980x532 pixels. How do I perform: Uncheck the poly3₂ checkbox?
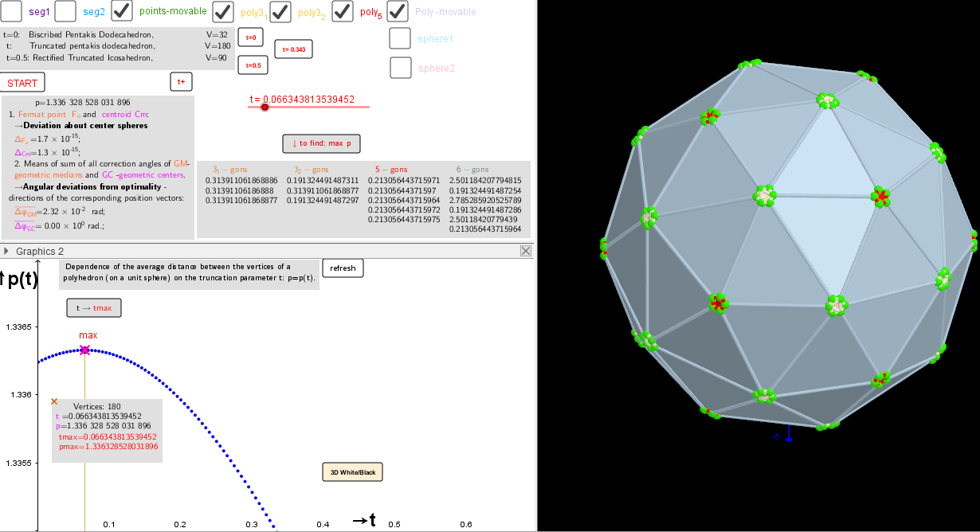tap(280, 11)
